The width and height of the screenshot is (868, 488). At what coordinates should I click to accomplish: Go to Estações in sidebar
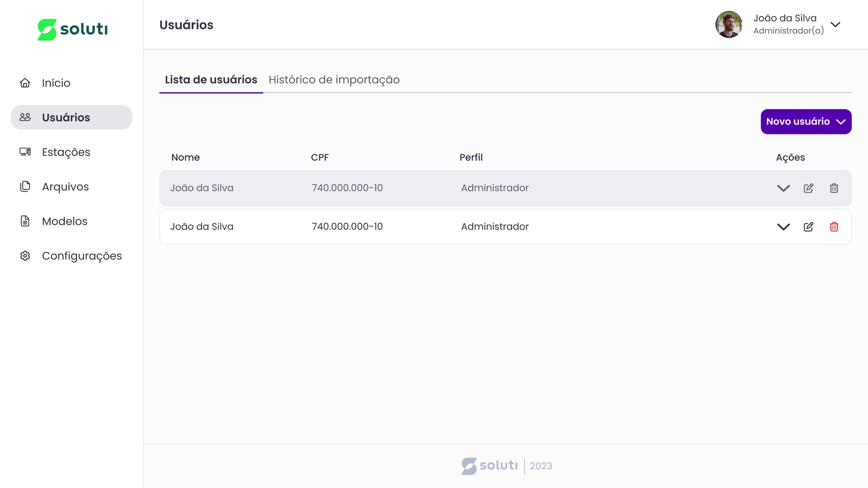66,152
